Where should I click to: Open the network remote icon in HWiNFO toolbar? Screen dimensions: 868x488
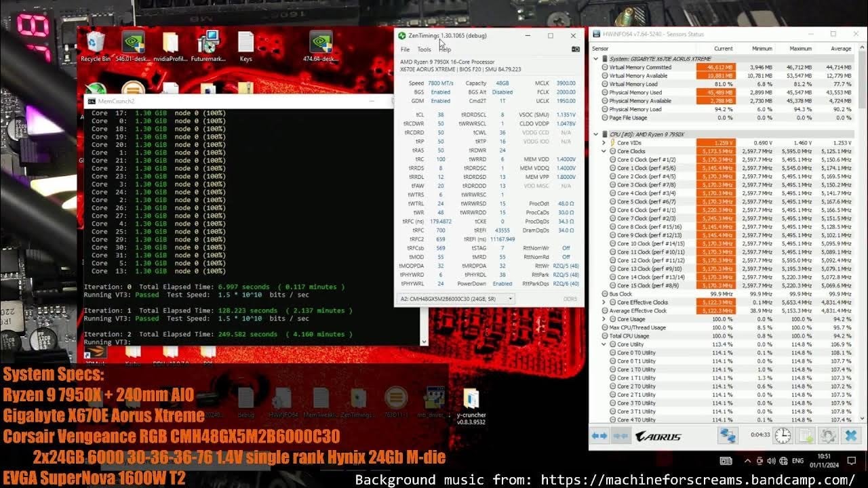[x=728, y=435]
